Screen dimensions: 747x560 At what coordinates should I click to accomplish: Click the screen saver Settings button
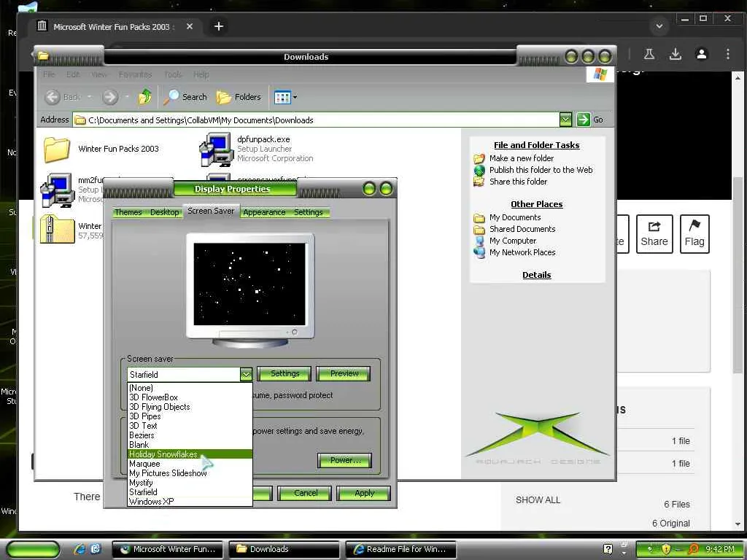[x=285, y=374]
